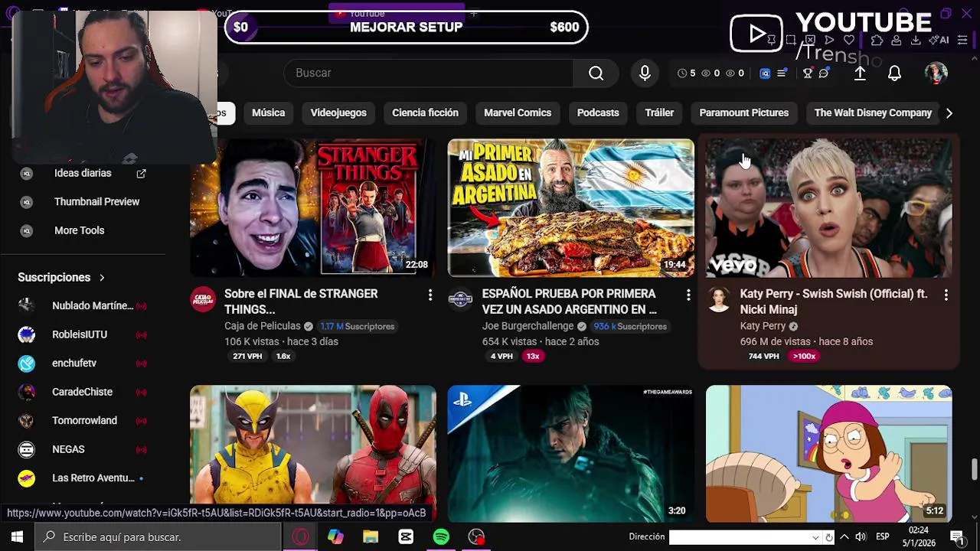Open Spotify from the taskbar
This screenshot has width=980, height=551.
[441, 537]
